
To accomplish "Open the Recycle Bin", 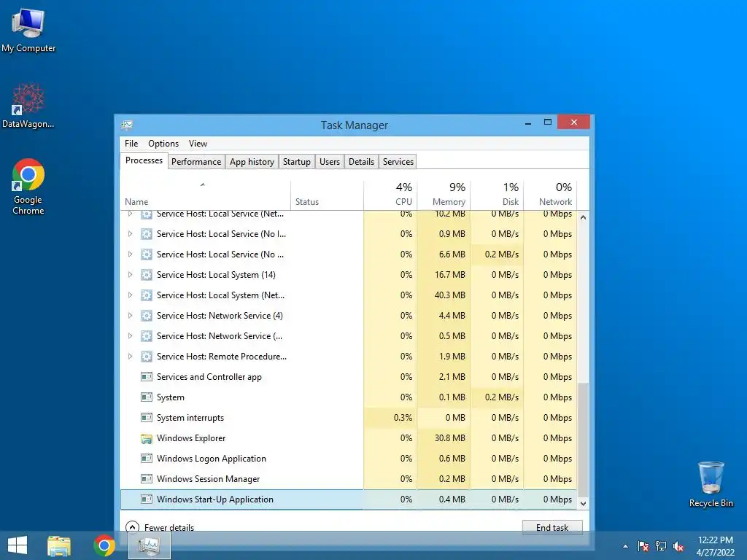I will pos(711,484).
